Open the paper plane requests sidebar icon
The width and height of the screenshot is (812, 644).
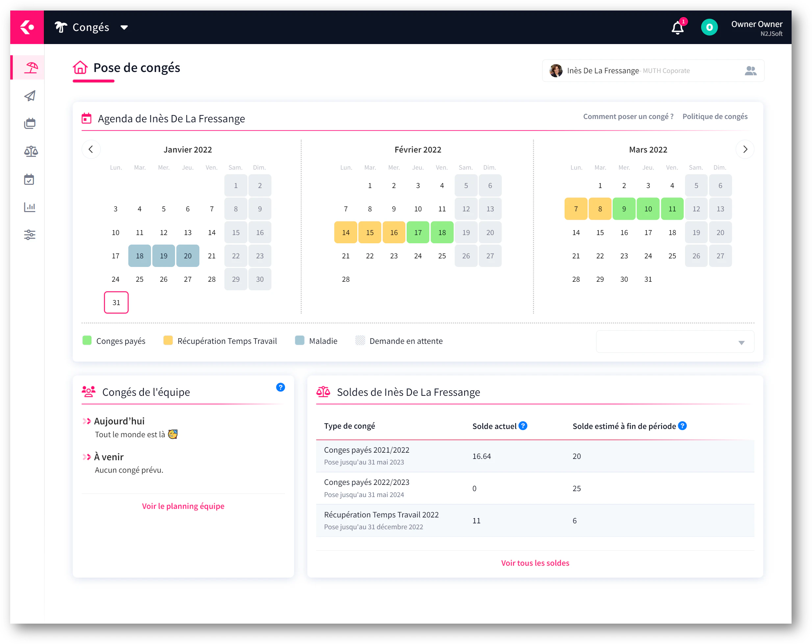point(31,96)
